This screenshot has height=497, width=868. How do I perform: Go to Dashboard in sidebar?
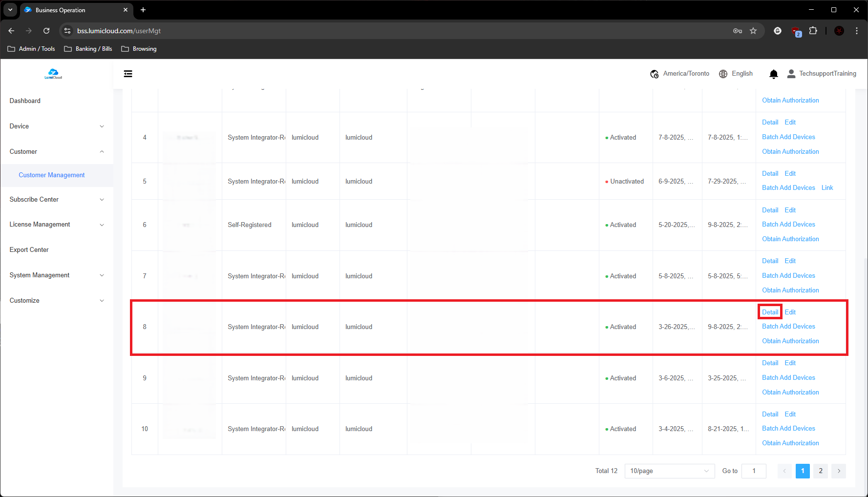pos(25,101)
